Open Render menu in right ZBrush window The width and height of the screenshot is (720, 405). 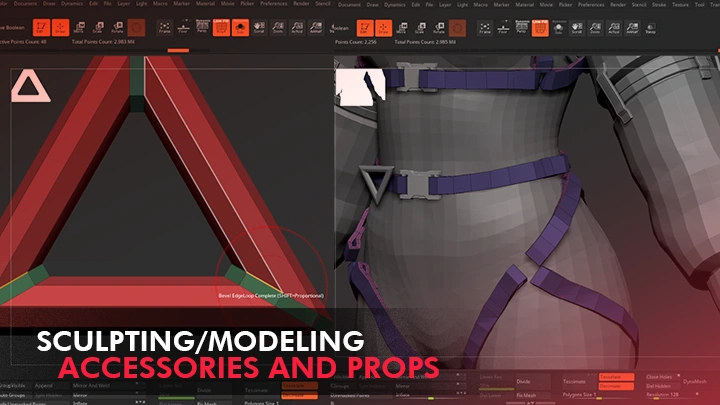618,5
